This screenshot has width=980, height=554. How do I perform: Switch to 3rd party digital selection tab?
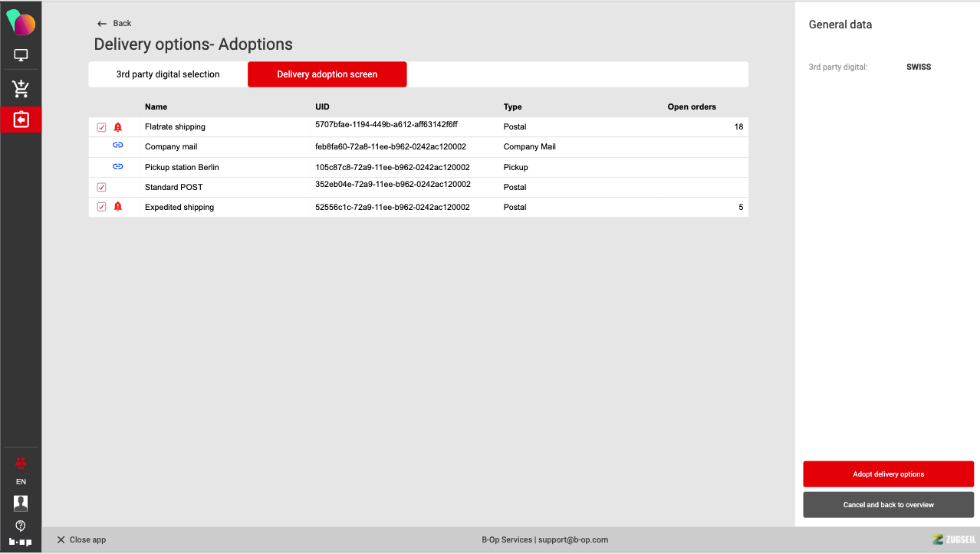click(x=168, y=74)
